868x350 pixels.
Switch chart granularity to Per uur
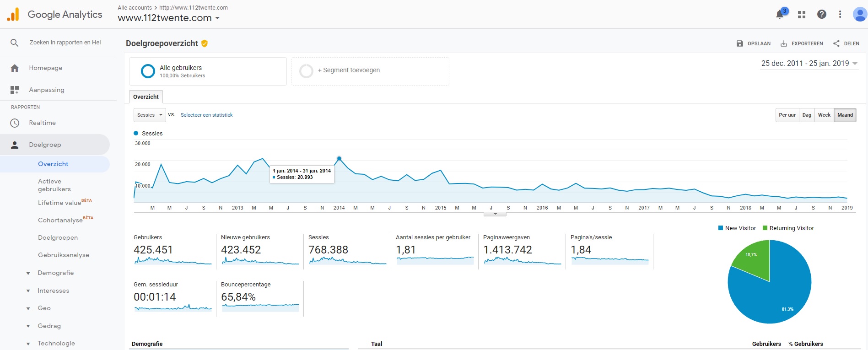(x=787, y=115)
